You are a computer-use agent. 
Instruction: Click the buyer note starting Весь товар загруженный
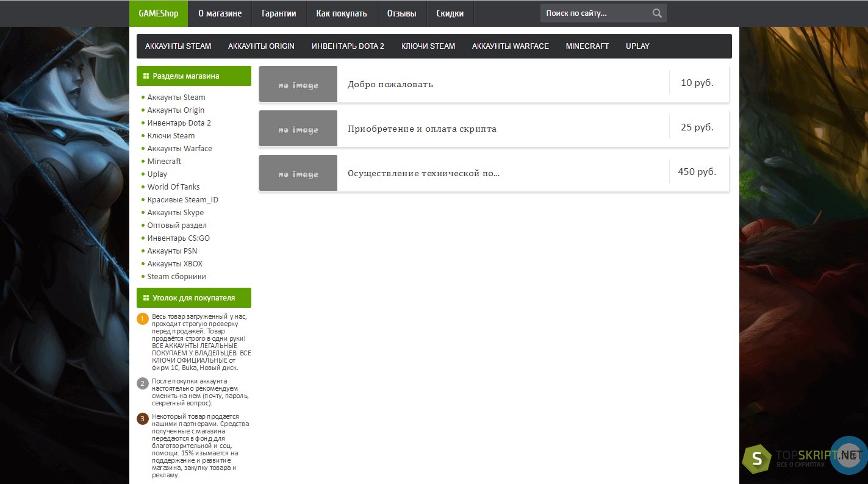tap(201, 342)
